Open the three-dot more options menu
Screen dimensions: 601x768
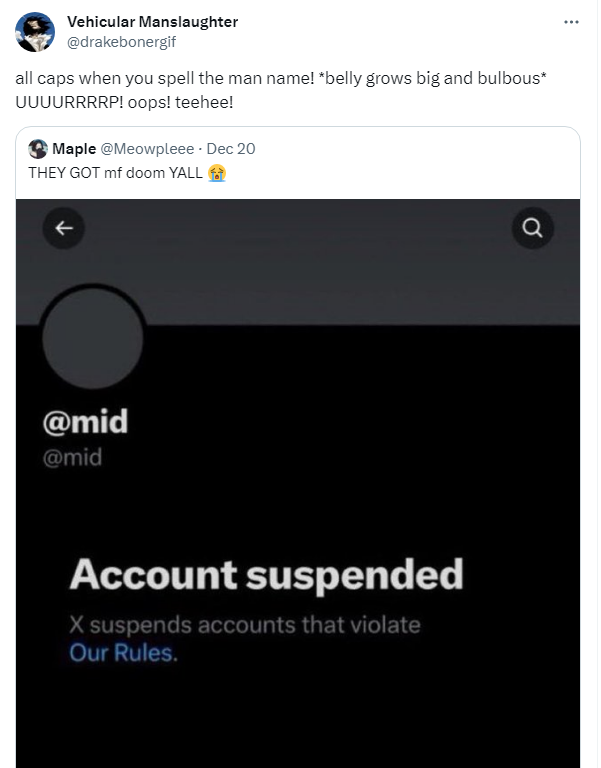[571, 22]
